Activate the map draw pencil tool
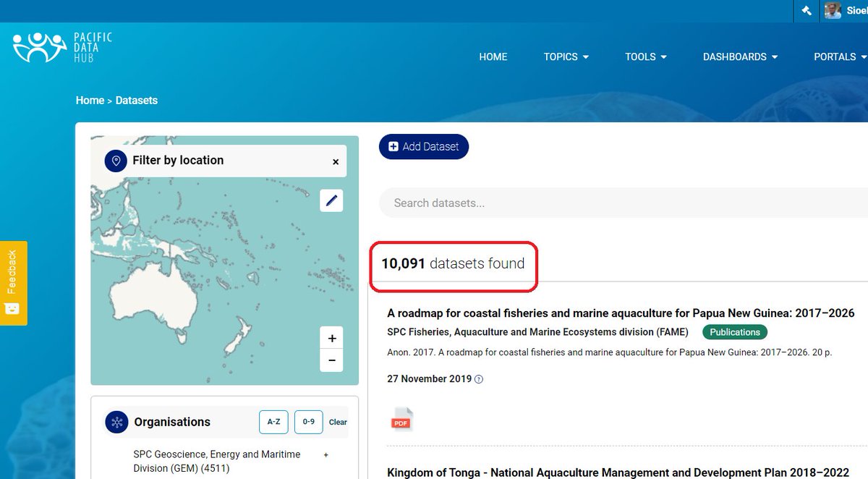 click(x=332, y=200)
